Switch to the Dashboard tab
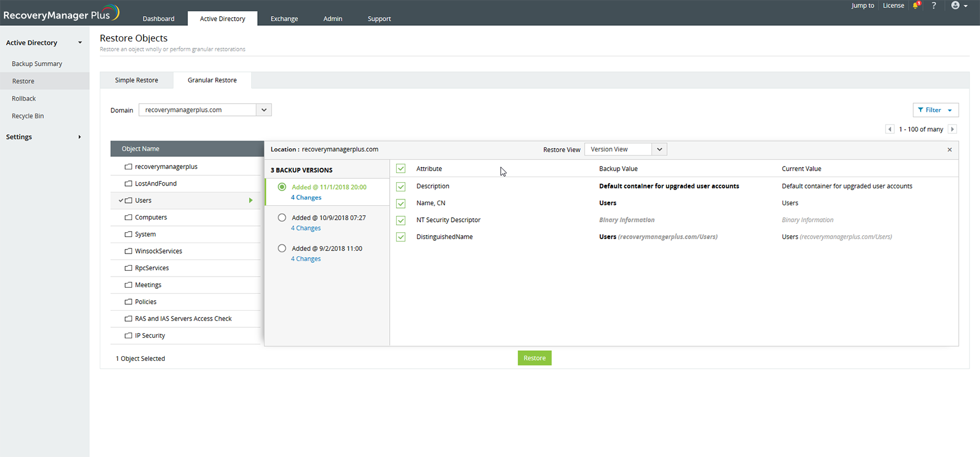980x457 pixels. 159,18
